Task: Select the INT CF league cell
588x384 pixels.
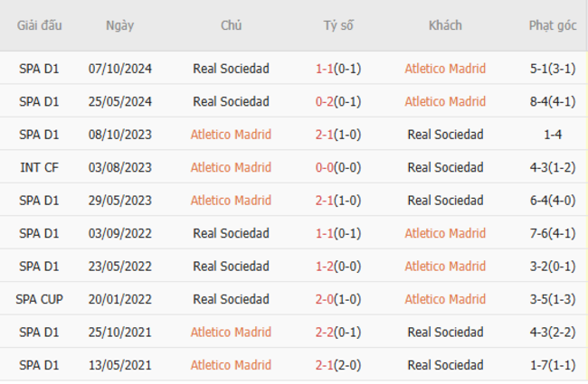Action: click(x=39, y=167)
